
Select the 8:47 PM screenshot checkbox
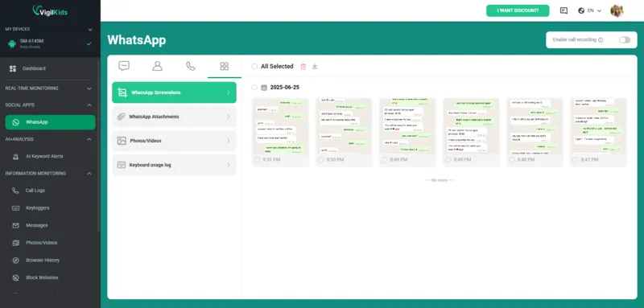pyautogui.click(x=575, y=159)
